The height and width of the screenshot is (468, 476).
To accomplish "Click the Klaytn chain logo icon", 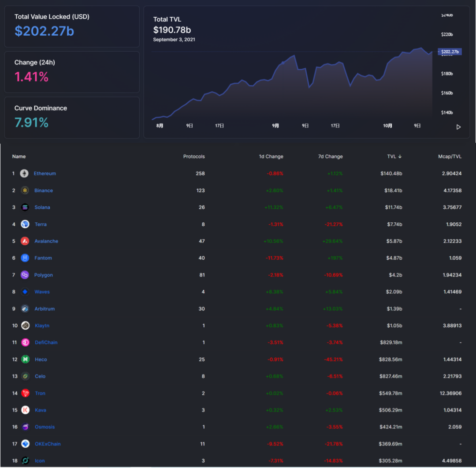I will [x=26, y=326].
